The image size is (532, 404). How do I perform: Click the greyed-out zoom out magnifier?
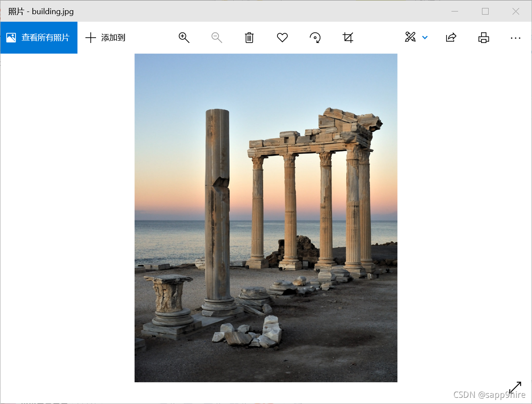217,38
